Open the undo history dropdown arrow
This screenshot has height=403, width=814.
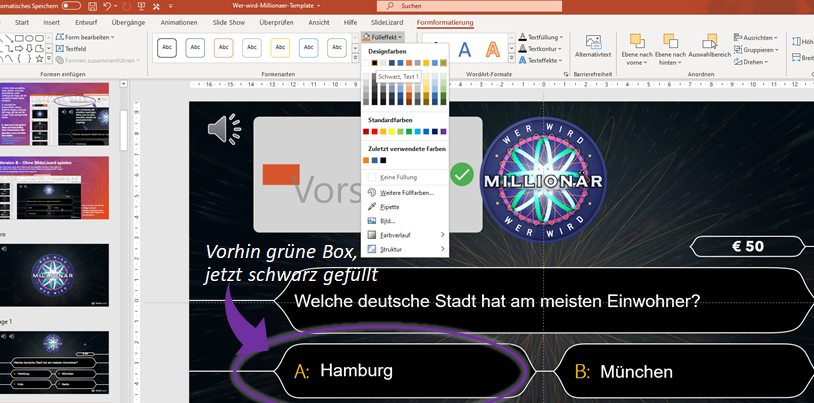[x=115, y=6]
